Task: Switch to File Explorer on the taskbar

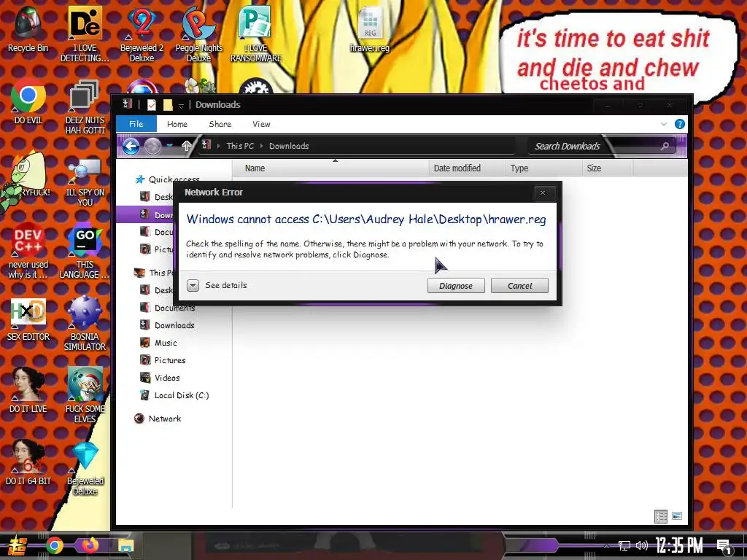Action: [x=125, y=545]
